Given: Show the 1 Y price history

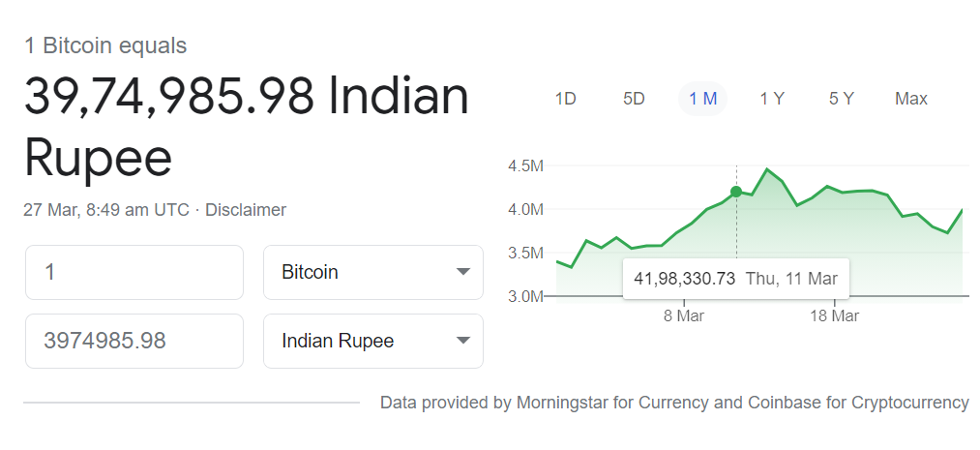Looking at the screenshot, I should pyautogui.click(x=772, y=99).
